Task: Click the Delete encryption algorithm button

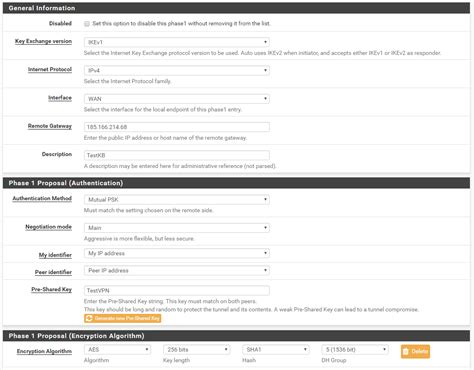Action: click(x=415, y=351)
